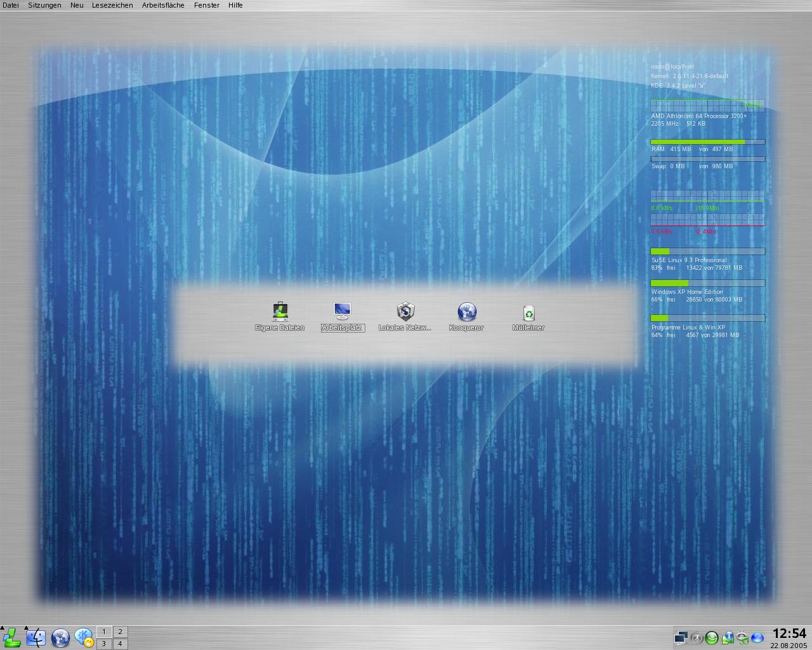Open the Eigene Dateien desktop icon
The height and width of the screenshot is (650, 812).
point(280,316)
